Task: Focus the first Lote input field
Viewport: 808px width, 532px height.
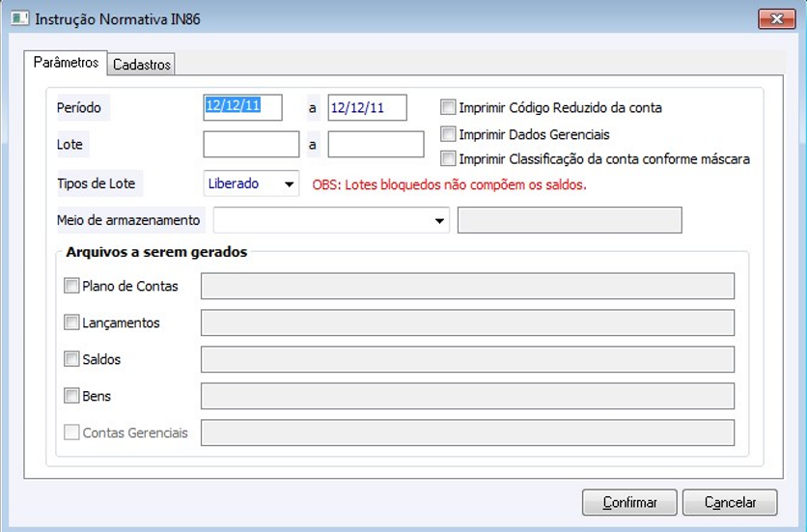Action: (251, 144)
